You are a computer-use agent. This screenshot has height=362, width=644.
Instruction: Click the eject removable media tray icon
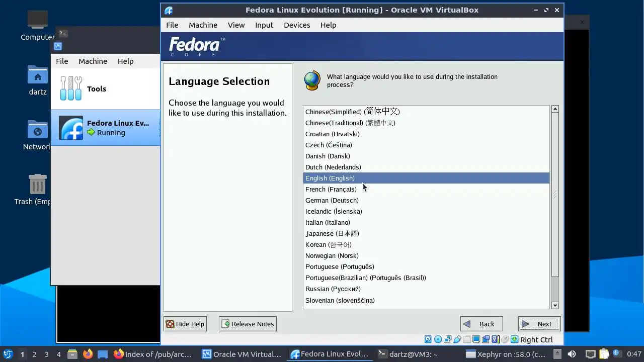coord(557,354)
